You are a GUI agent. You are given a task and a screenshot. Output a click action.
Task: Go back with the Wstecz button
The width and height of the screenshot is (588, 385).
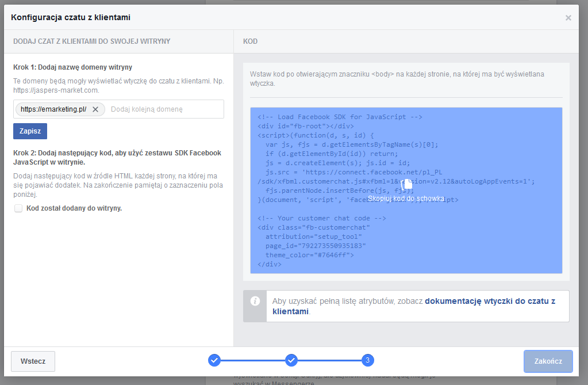[x=33, y=361]
